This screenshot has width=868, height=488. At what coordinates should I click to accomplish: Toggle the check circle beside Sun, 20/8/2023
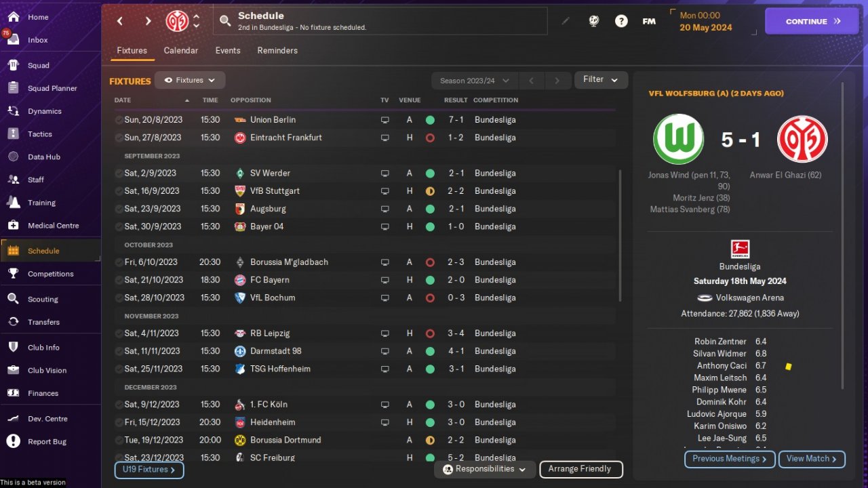pos(119,120)
